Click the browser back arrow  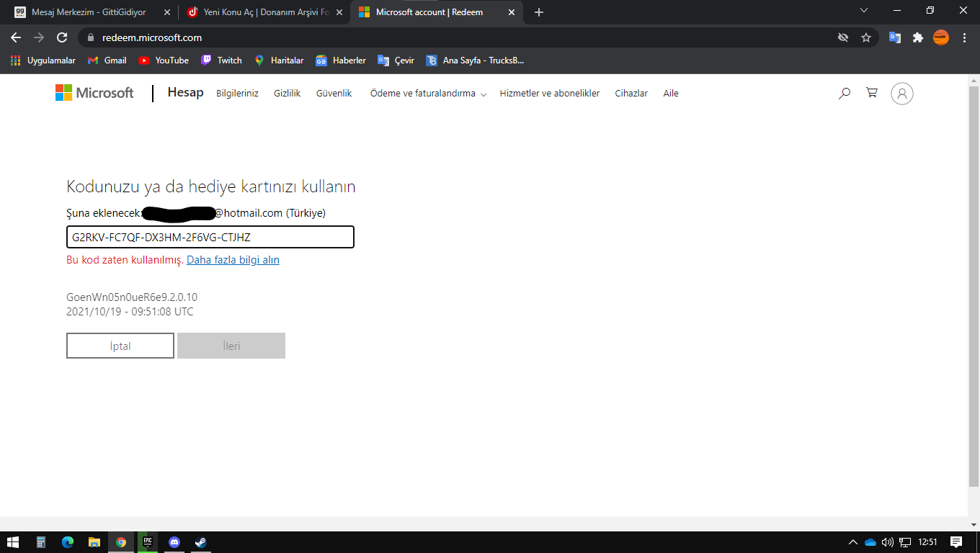pos(16,37)
